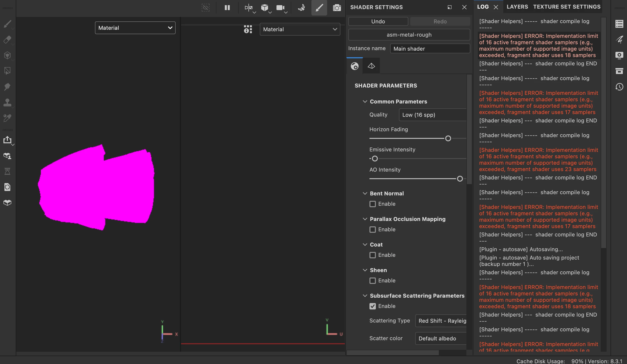Click the Undo button in Shader Settings
This screenshot has height=364, width=627.
coord(378,21)
